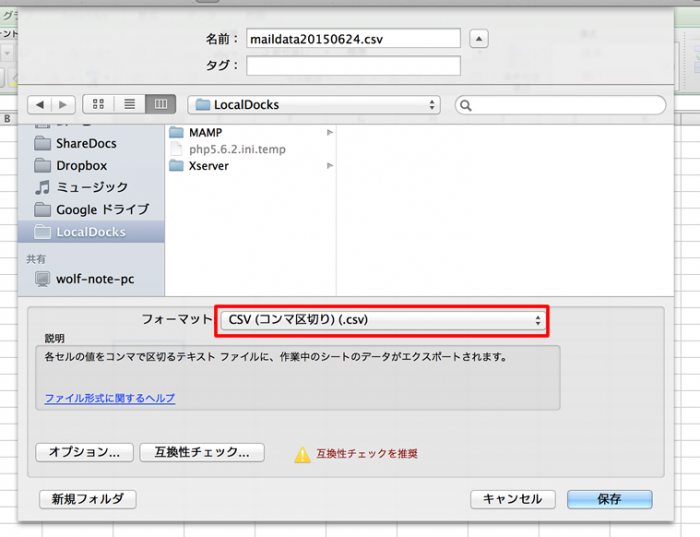Image resolution: width=700 pixels, height=537 pixels.
Task: Click the Google ドライブ folder icon
Action: pyautogui.click(x=42, y=209)
